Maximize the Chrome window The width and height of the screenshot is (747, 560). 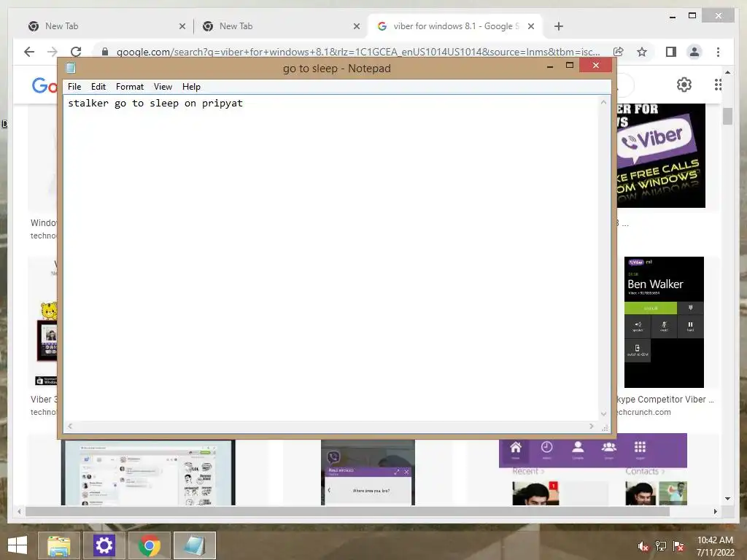pos(692,16)
